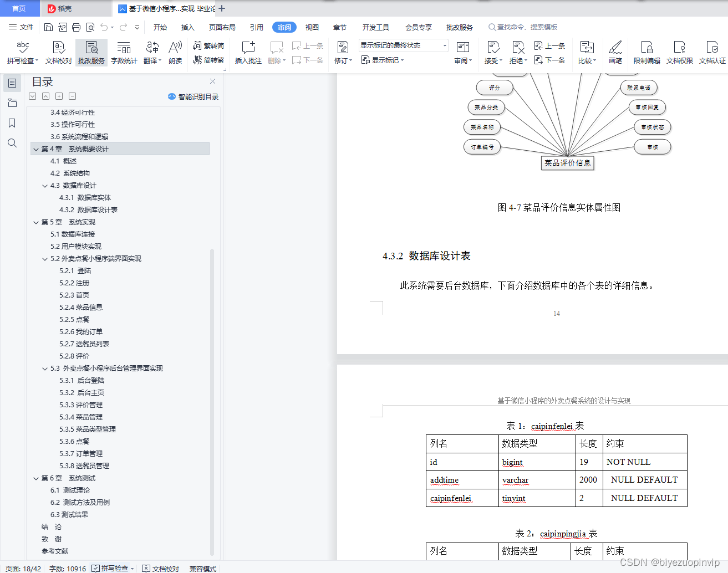Switch to the 开始 tab
This screenshot has height=573, width=728.
point(160,27)
